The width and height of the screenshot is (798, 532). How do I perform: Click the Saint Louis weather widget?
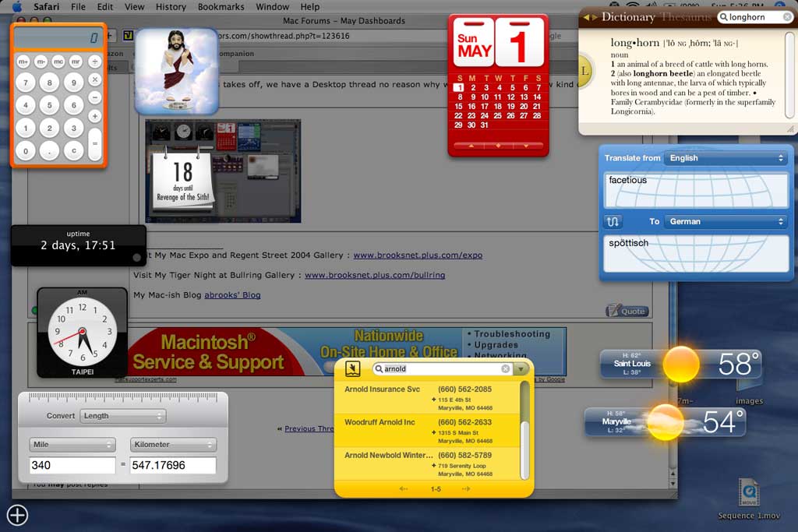[x=680, y=365]
